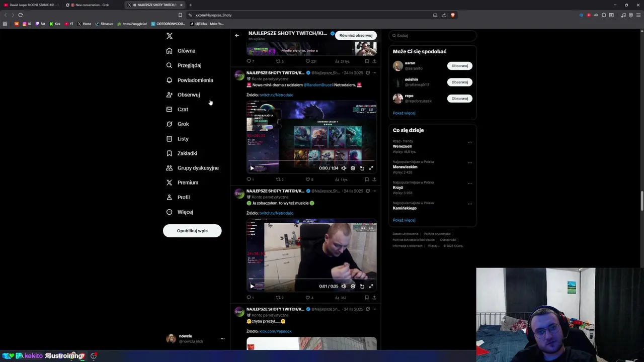This screenshot has height=362, width=644.
Task: Open settings gear on mini-drama video
Action: (x=353, y=168)
